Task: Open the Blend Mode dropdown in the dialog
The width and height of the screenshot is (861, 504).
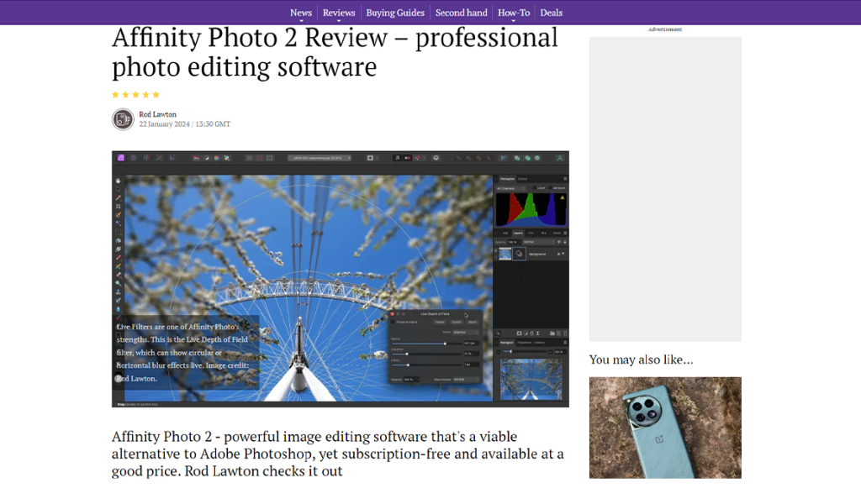Action: coord(466,379)
